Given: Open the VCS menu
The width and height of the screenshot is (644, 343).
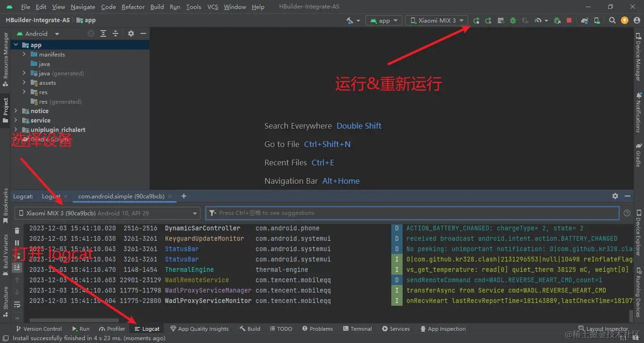Looking at the screenshot, I should [213, 7].
